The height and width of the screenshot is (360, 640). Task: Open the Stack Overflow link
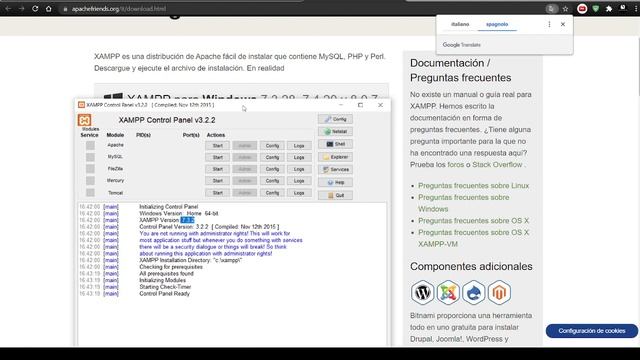tap(497, 164)
